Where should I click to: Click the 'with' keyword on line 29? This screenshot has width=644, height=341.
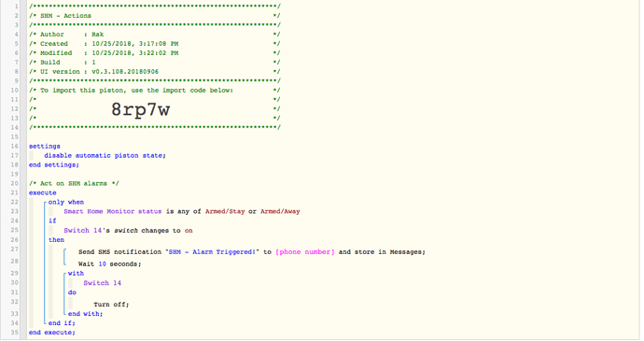(76, 274)
